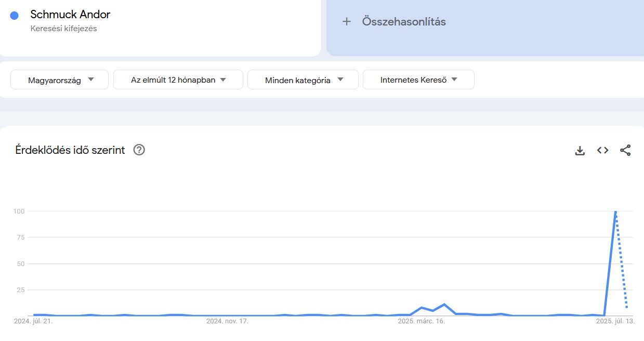Select the 100 peak point on chart

(615, 212)
